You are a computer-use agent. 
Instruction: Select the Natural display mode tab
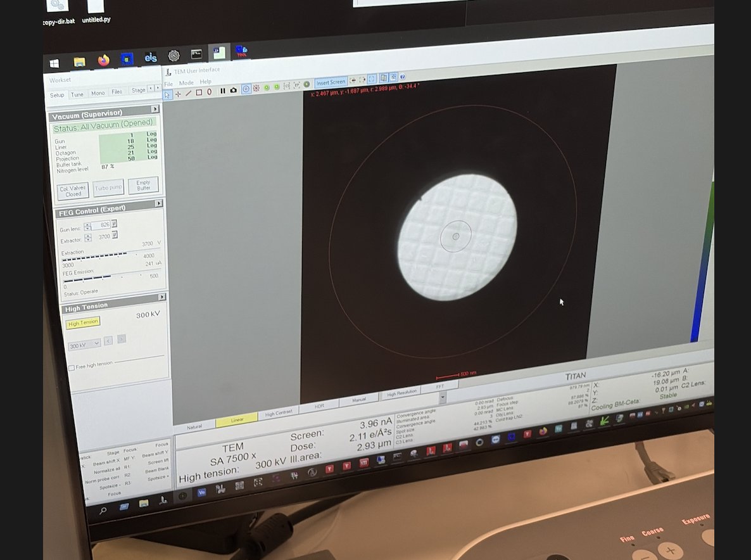[x=194, y=426]
